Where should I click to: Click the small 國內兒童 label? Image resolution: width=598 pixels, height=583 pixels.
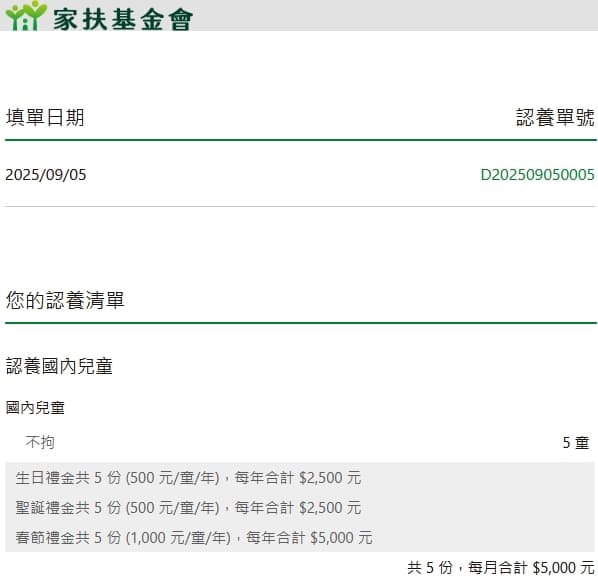click(x=35, y=408)
